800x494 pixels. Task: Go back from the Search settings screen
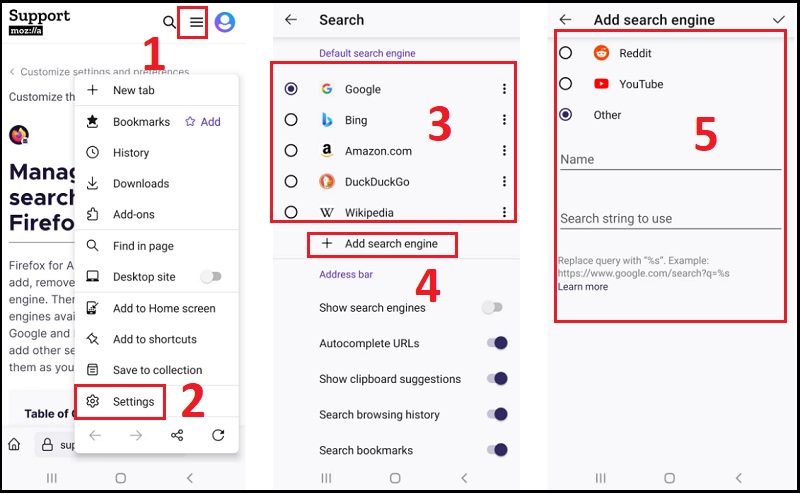point(291,19)
